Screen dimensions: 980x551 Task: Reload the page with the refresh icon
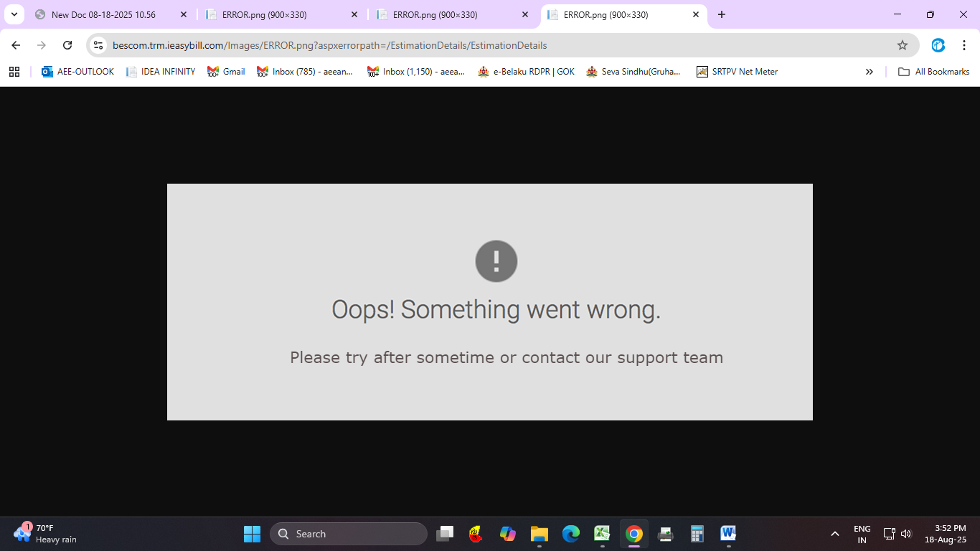pos(67,45)
